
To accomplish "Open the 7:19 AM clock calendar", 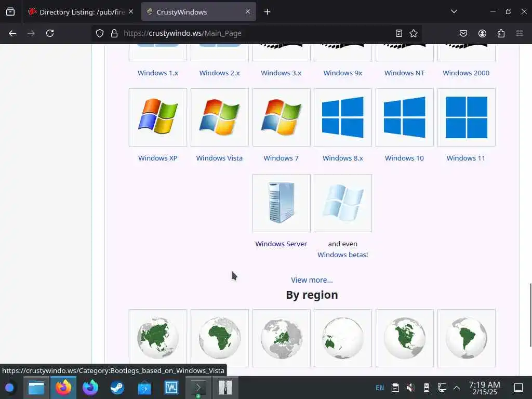I will [x=485, y=388].
